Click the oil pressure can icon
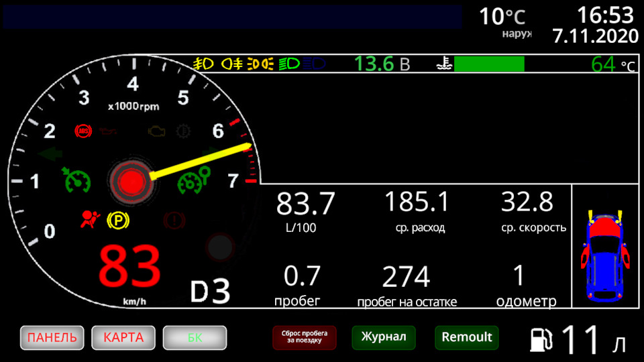The image size is (644, 362). click(x=109, y=131)
